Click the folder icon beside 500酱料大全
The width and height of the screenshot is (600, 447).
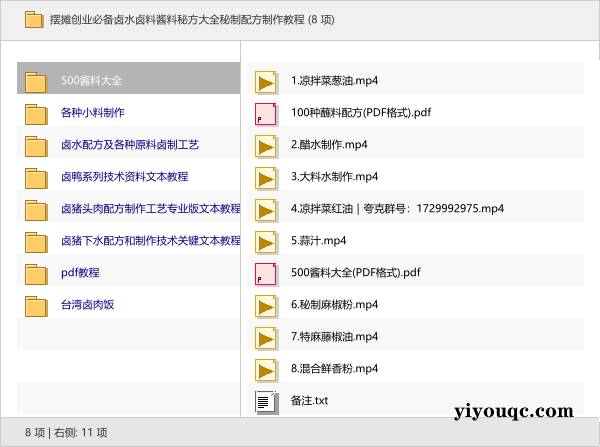pyautogui.click(x=37, y=81)
